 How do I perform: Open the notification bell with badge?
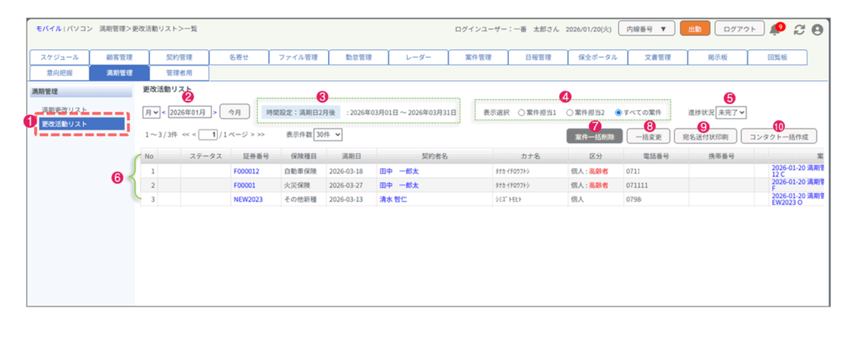pos(774,30)
